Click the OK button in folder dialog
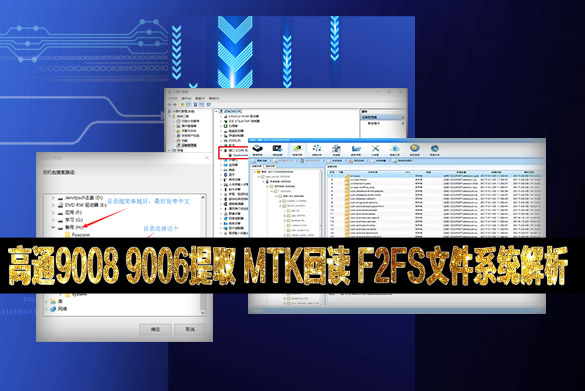This screenshot has width=585, height=391. click(x=155, y=329)
